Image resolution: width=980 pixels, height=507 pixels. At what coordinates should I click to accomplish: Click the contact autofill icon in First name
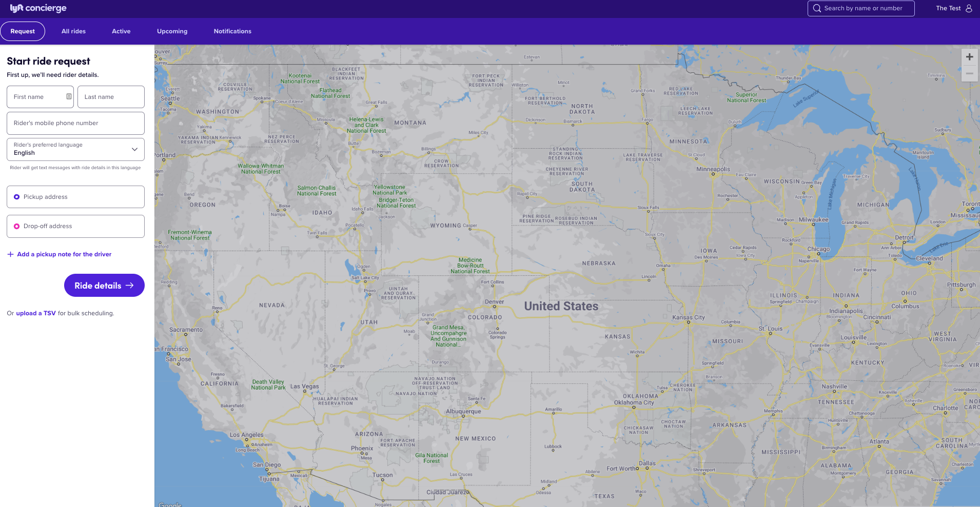pyautogui.click(x=69, y=96)
